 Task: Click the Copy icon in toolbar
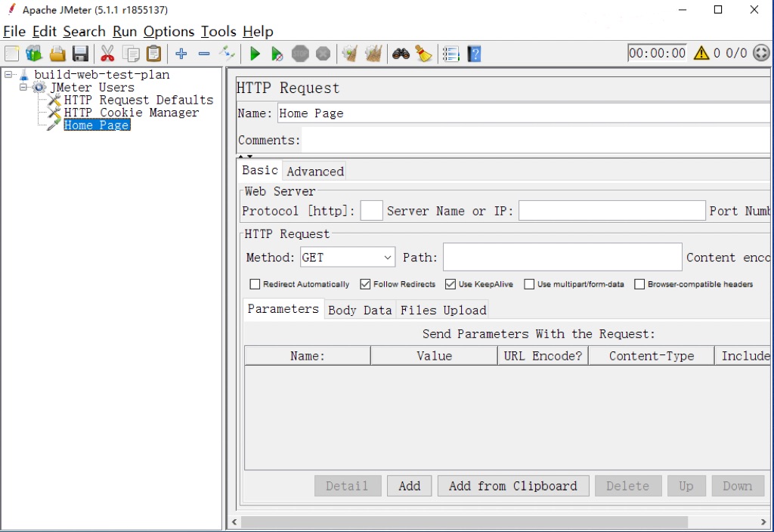click(x=131, y=54)
